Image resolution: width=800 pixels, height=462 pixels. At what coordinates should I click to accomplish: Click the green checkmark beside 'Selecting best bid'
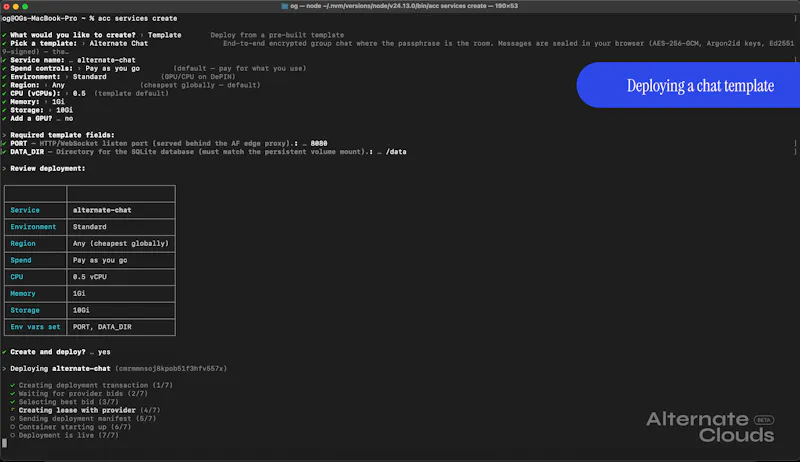tap(13, 402)
